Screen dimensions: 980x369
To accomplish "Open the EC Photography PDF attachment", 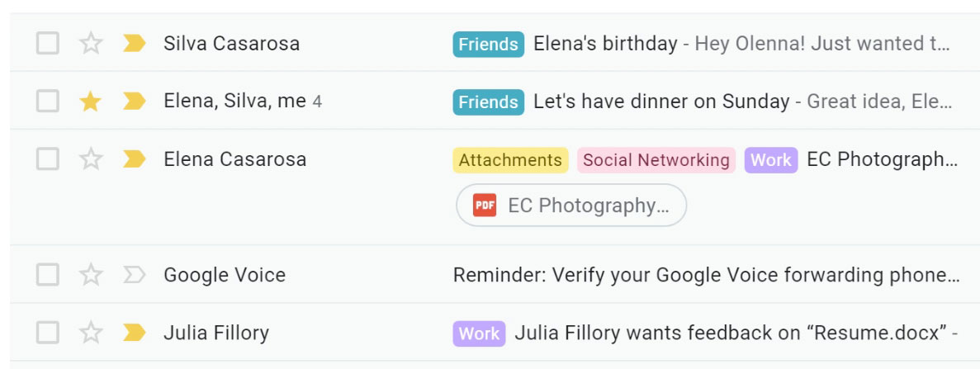I will coord(586,206).
